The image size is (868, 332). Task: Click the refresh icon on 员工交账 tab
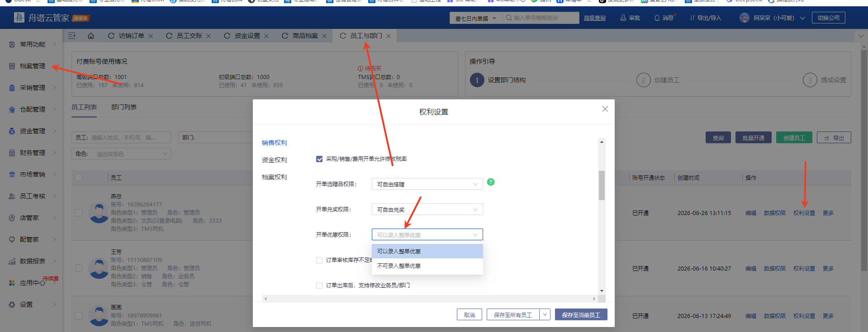coord(169,36)
